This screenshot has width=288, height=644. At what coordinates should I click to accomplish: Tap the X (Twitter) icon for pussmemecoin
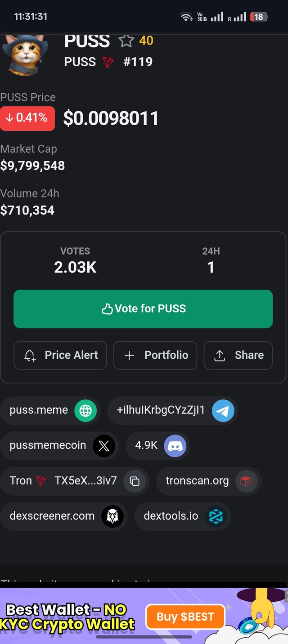tap(104, 446)
